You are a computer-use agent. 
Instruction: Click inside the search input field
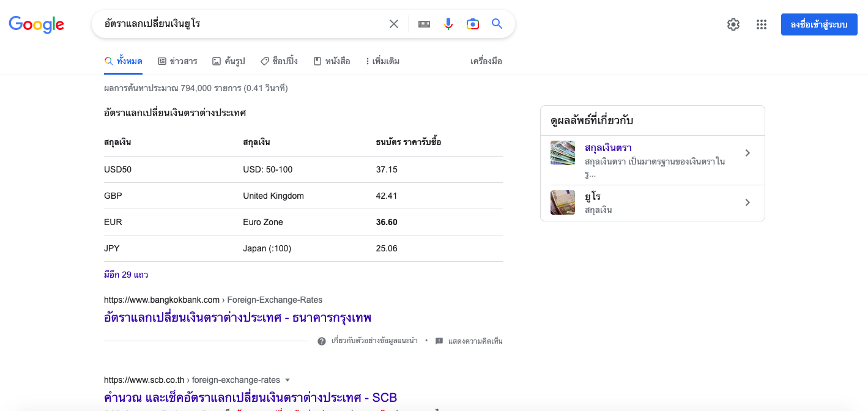tap(242, 24)
